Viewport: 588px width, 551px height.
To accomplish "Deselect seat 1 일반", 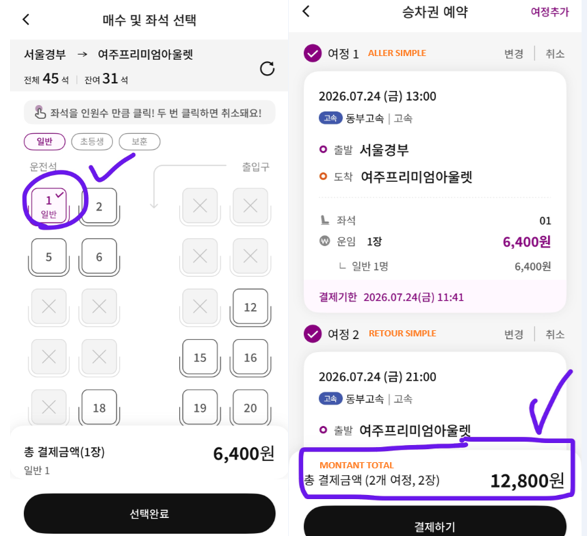I will [x=49, y=206].
